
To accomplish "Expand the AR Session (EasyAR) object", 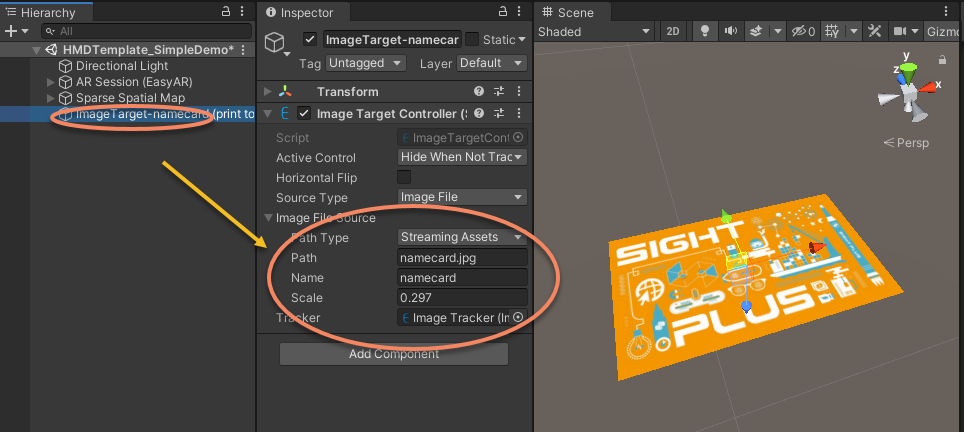I will coord(51,82).
